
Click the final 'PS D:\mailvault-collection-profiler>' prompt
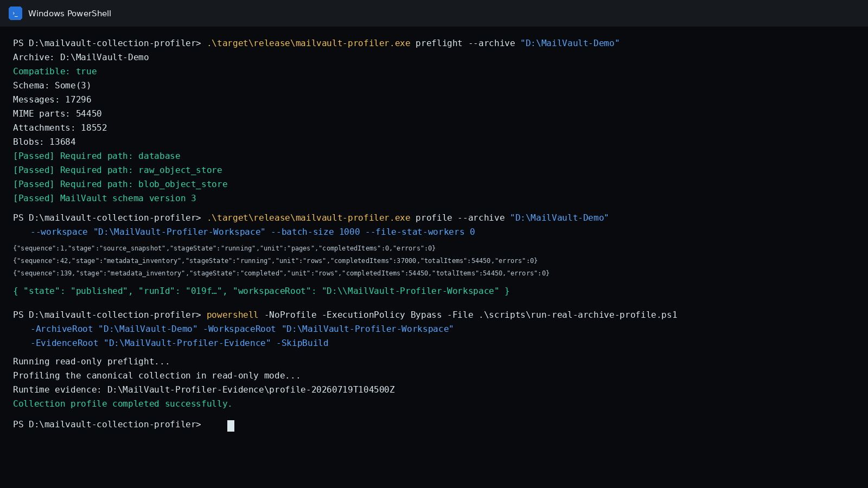tap(107, 425)
